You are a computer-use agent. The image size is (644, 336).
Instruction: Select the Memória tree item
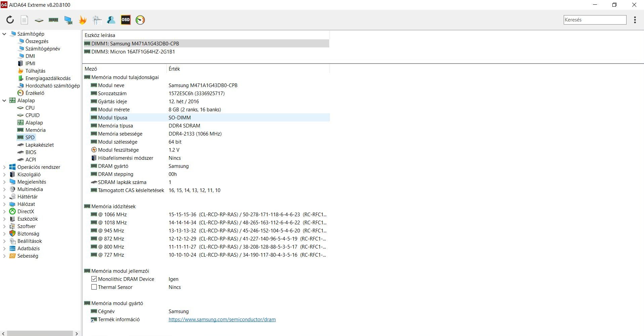point(36,130)
